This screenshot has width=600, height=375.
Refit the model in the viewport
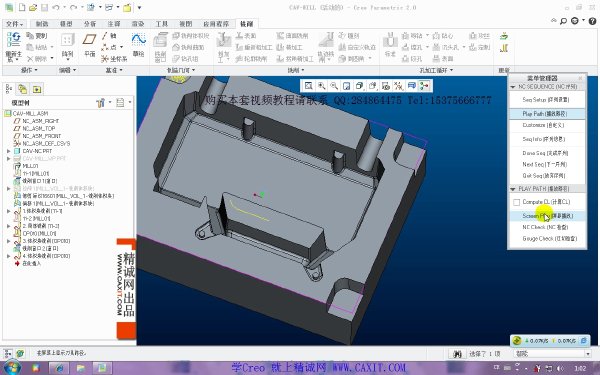[x=309, y=86]
